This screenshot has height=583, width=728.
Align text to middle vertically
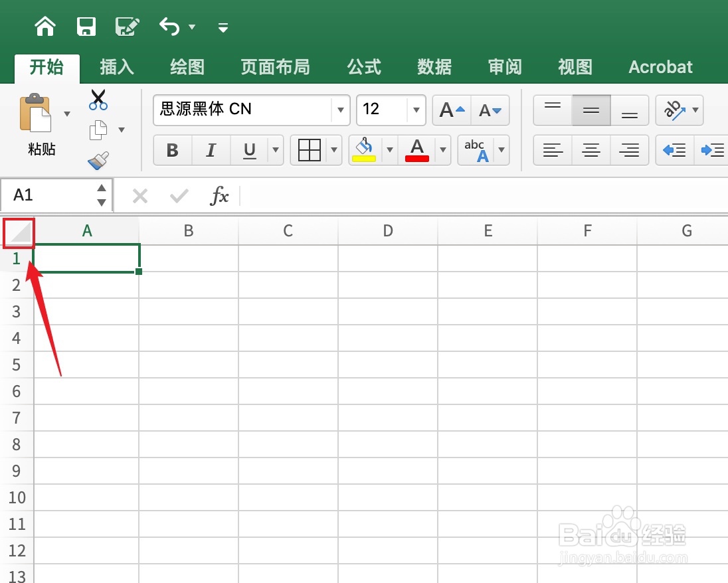coord(591,110)
